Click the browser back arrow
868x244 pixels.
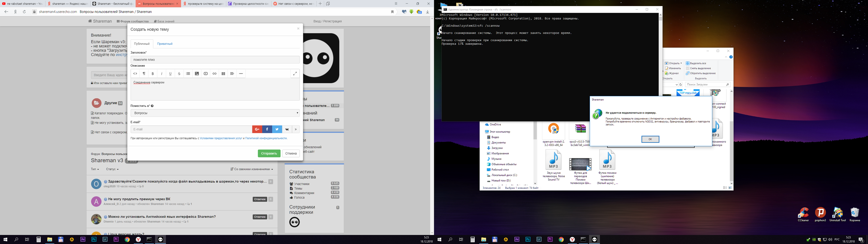[6, 12]
